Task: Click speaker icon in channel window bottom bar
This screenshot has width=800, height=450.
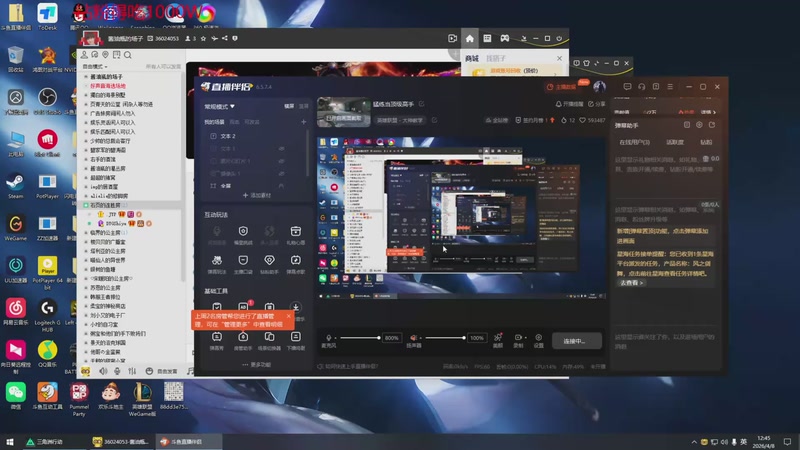Action: tap(103, 371)
